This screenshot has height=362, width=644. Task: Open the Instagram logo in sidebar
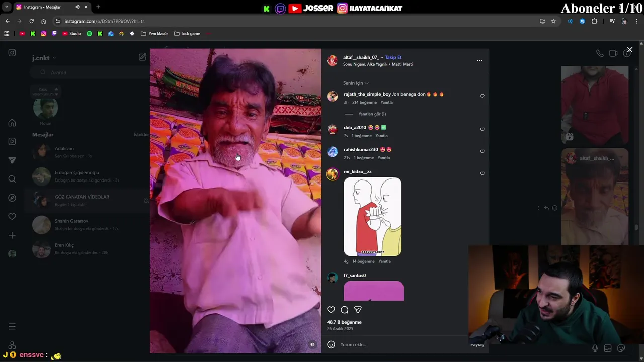pyautogui.click(x=12, y=53)
